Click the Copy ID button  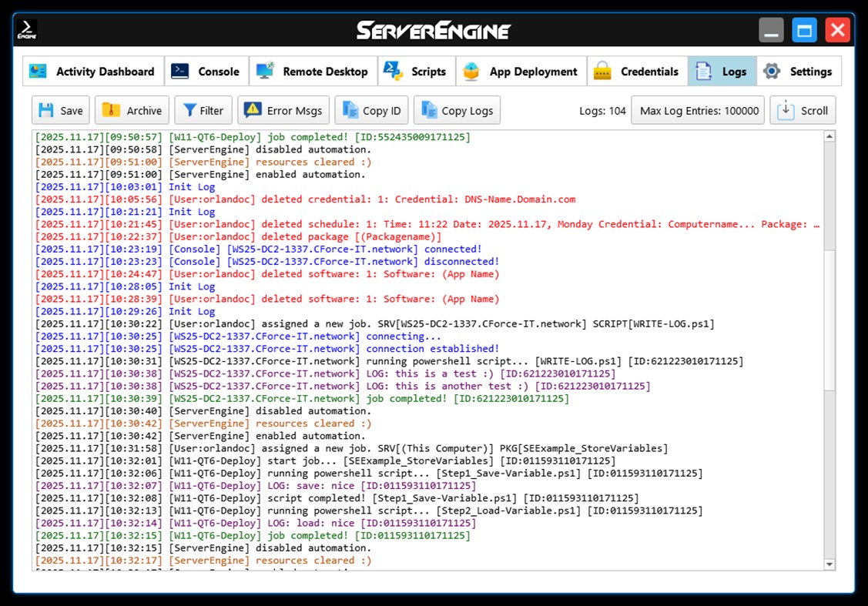pos(370,109)
